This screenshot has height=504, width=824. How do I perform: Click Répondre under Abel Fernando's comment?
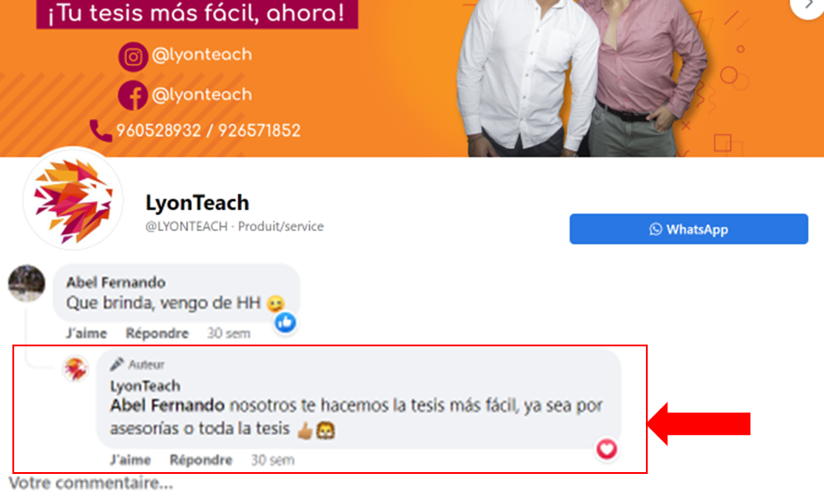[x=157, y=333]
